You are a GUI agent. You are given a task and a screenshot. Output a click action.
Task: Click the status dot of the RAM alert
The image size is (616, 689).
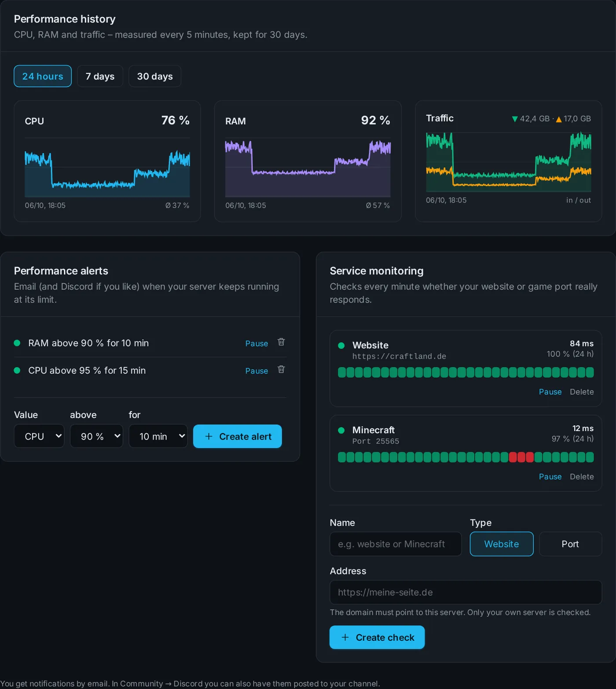click(x=17, y=343)
